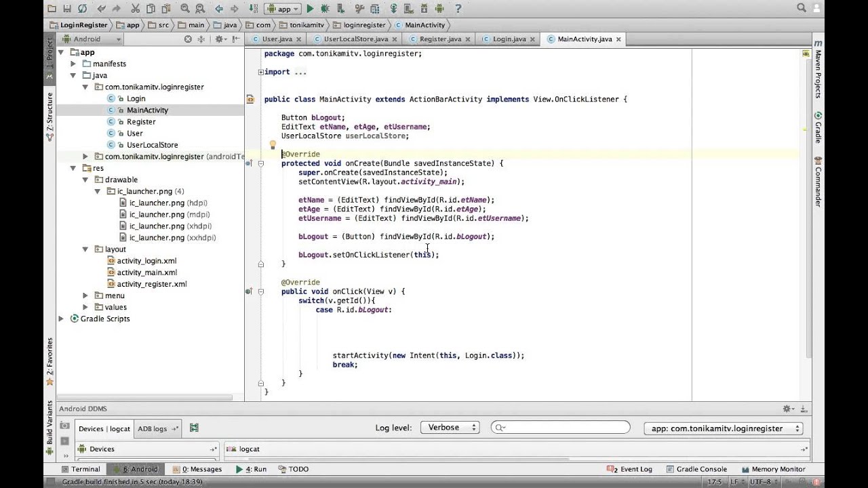This screenshot has width=868, height=488.
Task: Click the LoginRegister breadcrumb
Action: 79,25
